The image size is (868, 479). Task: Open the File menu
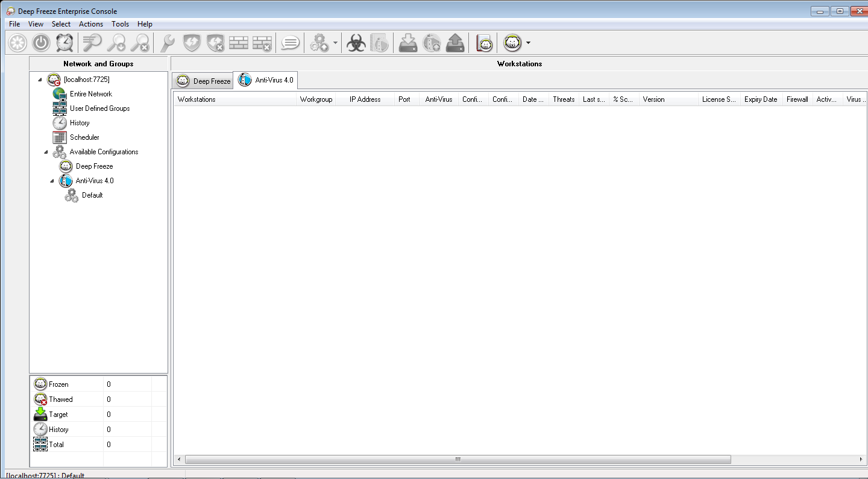[14, 24]
